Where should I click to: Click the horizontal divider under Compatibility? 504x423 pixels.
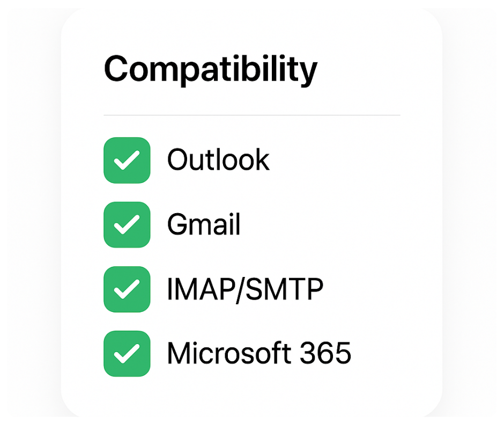252,115
